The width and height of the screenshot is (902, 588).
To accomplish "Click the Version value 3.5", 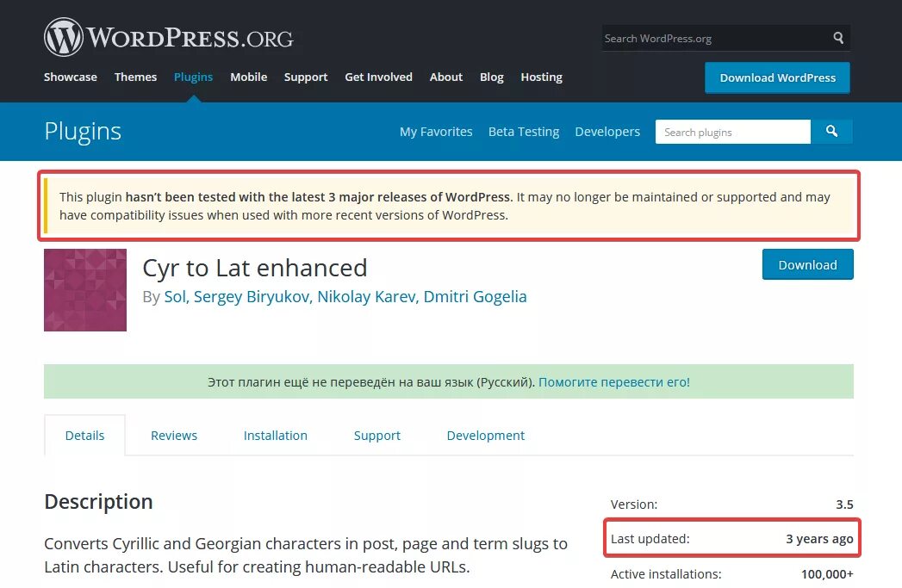I will [x=844, y=504].
